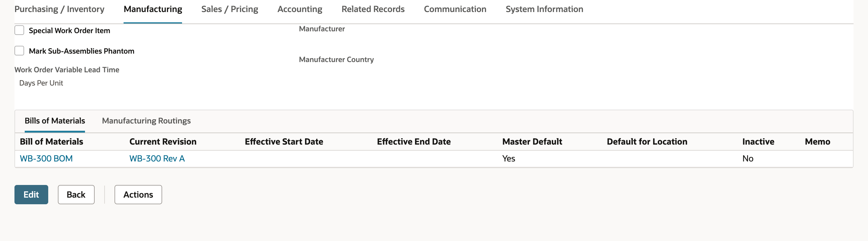Open the WB-300 Rev A revision link
This screenshot has width=868, height=241.
(x=157, y=158)
